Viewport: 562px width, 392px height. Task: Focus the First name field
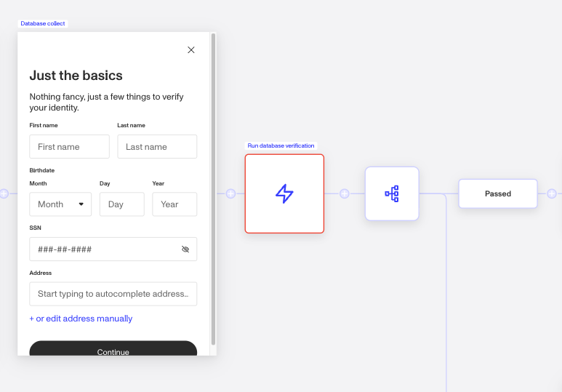69,146
